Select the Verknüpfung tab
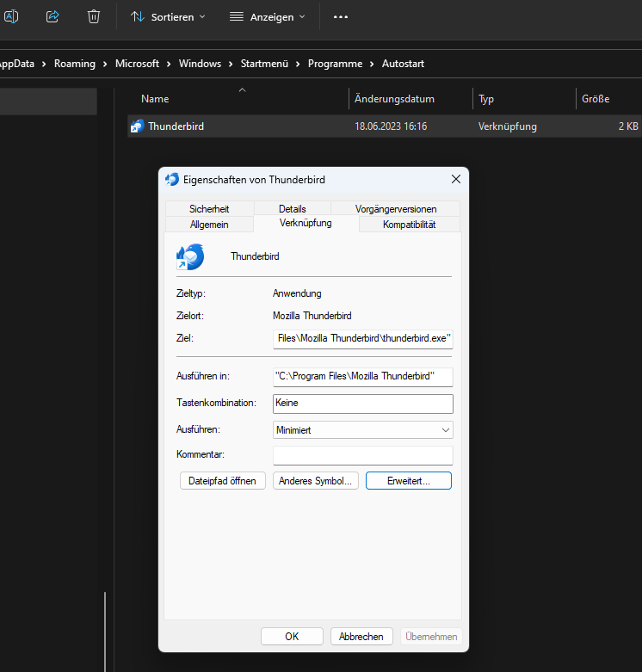The image size is (642, 672). (306, 224)
